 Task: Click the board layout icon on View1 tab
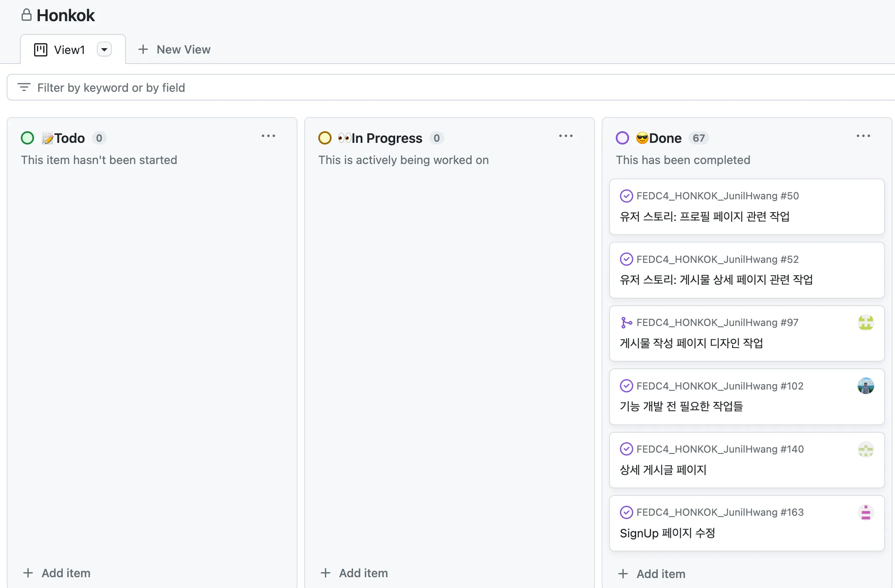pyautogui.click(x=40, y=49)
